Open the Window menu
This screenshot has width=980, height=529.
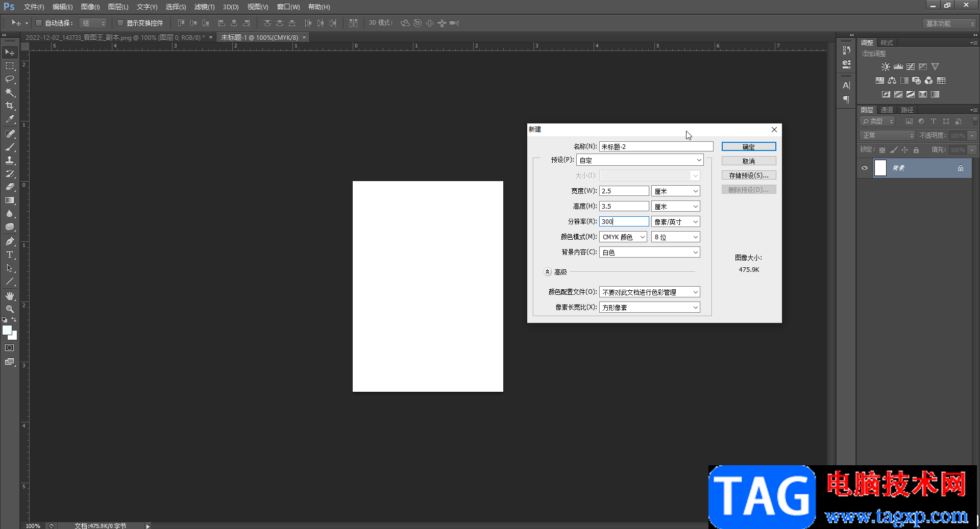pos(288,7)
